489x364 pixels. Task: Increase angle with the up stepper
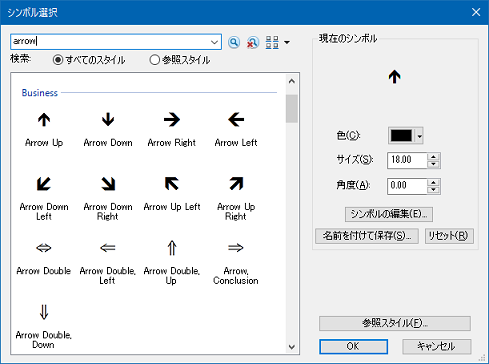click(433, 182)
